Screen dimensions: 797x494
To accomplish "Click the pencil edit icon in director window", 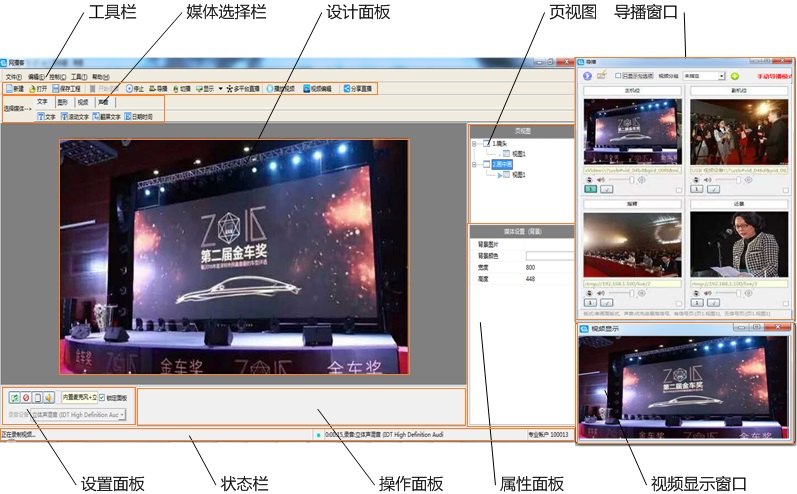I will pos(602,75).
